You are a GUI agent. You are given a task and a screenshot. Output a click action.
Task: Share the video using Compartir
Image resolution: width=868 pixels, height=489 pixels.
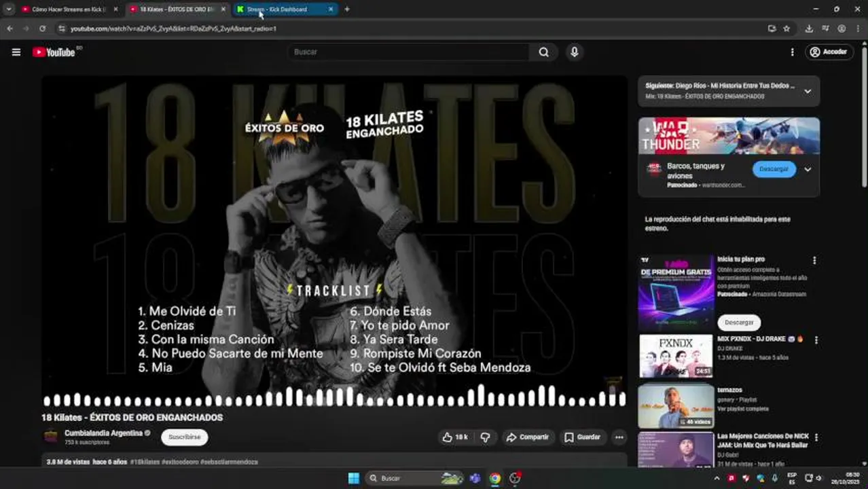pyautogui.click(x=528, y=437)
